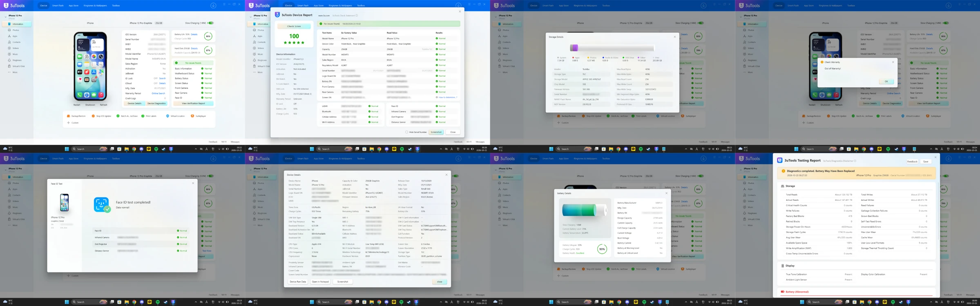Click Open in Notepad in Device Details

point(320,282)
